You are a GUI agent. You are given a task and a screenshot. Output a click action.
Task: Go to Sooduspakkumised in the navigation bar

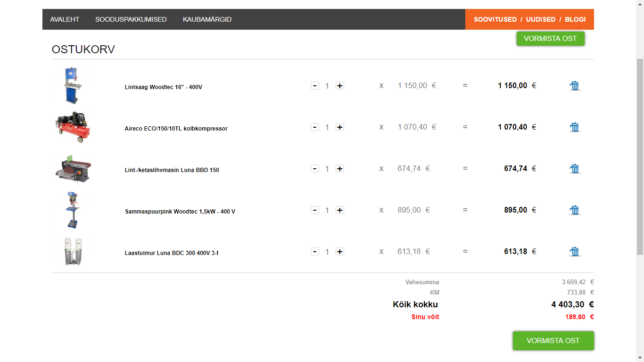tap(131, 19)
